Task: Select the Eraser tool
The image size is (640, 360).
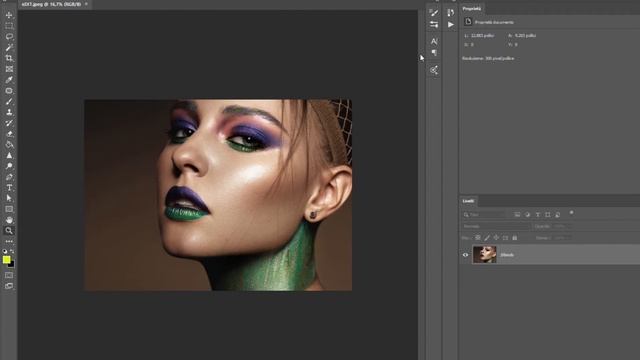Action: [x=9, y=134]
